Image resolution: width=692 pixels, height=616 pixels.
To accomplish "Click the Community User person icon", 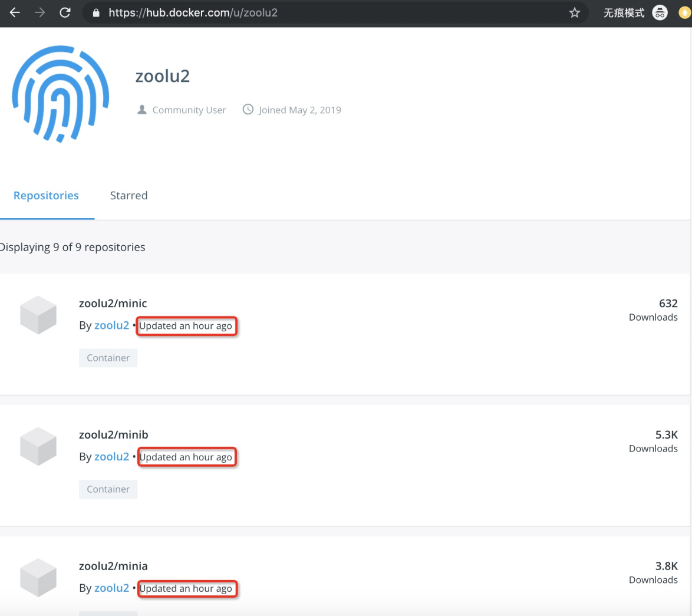I will click(141, 110).
